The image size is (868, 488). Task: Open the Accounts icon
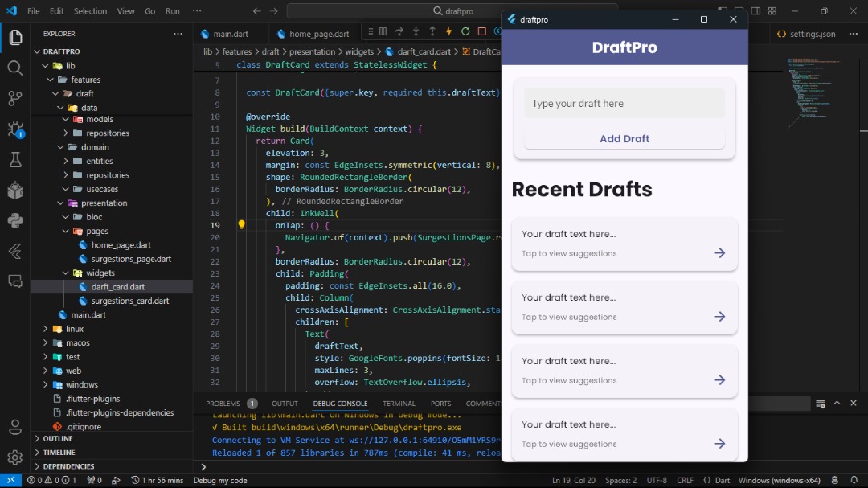click(x=15, y=427)
